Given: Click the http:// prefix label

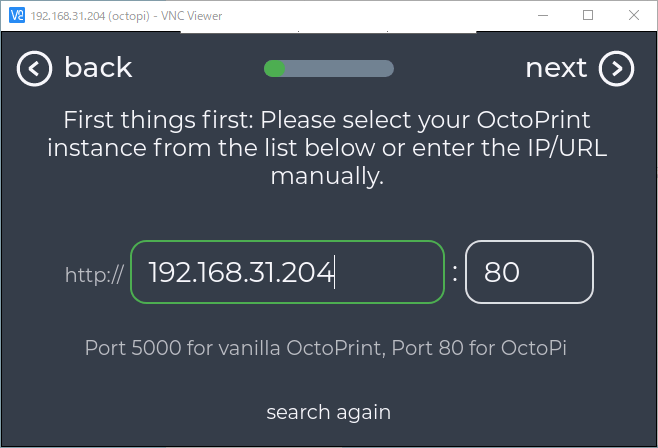Looking at the screenshot, I should click(94, 275).
